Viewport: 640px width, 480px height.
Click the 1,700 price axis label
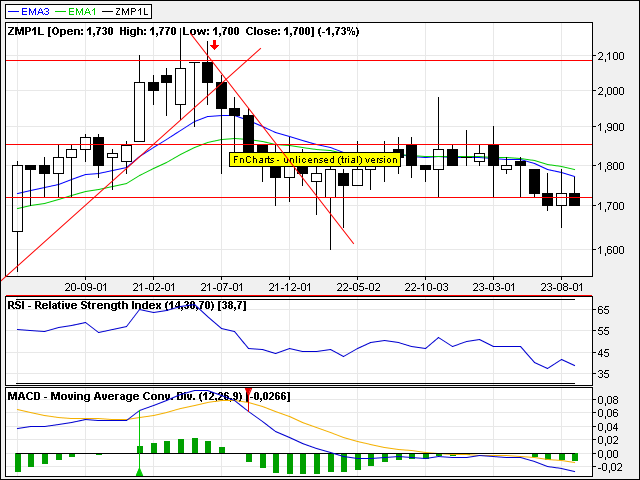611,206
